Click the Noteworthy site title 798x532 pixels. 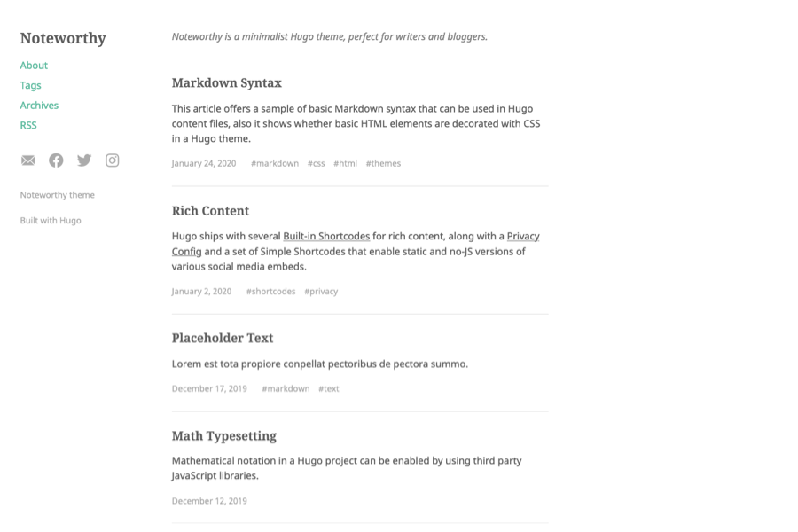tap(63, 38)
